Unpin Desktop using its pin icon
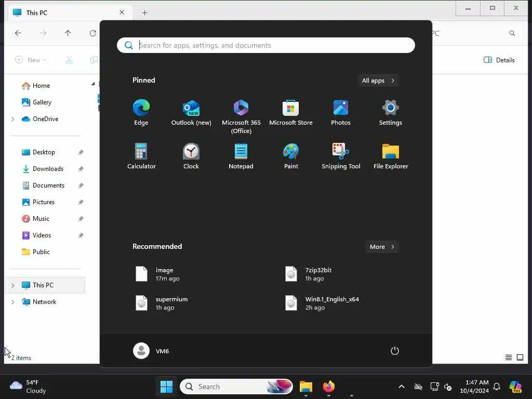 (81, 152)
